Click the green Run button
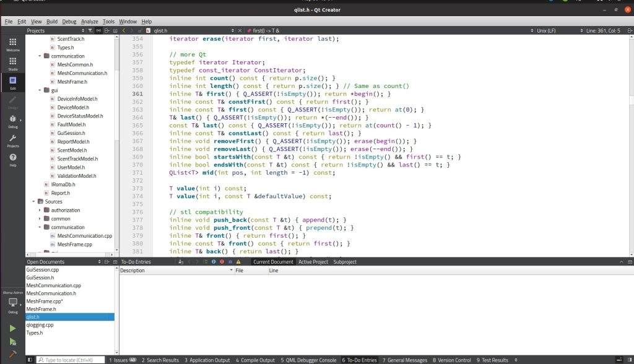Image resolution: width=634 pixels, height=364 pixels. tap(12, 329)
